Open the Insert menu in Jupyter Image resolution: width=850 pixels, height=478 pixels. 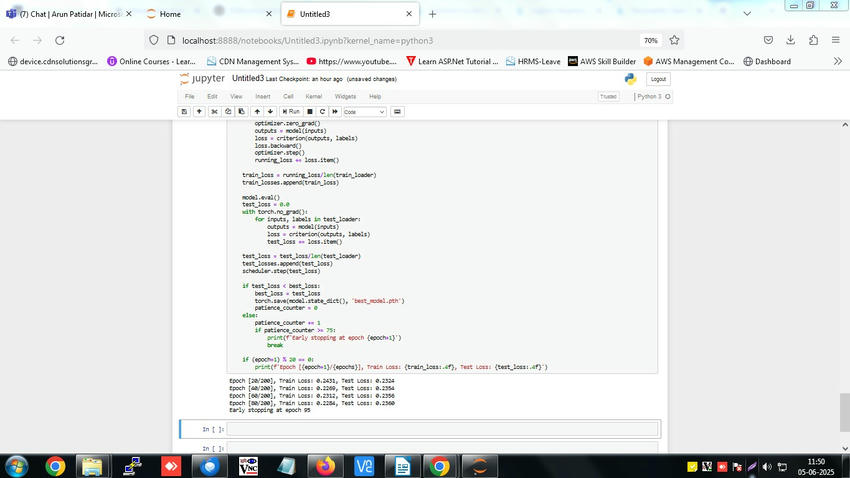coord(262,96)
